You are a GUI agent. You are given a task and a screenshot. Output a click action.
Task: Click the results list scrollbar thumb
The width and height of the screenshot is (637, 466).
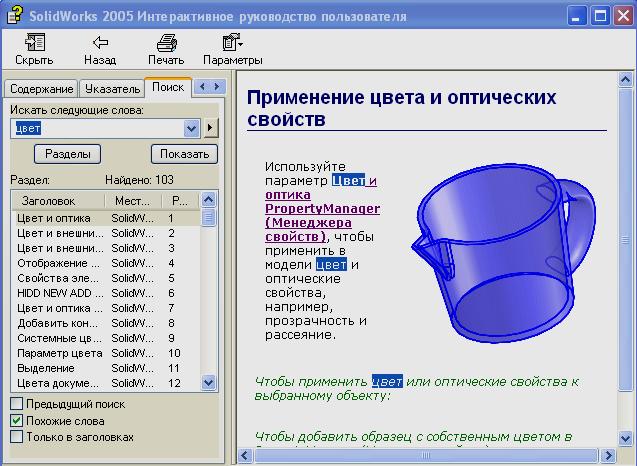208,218
